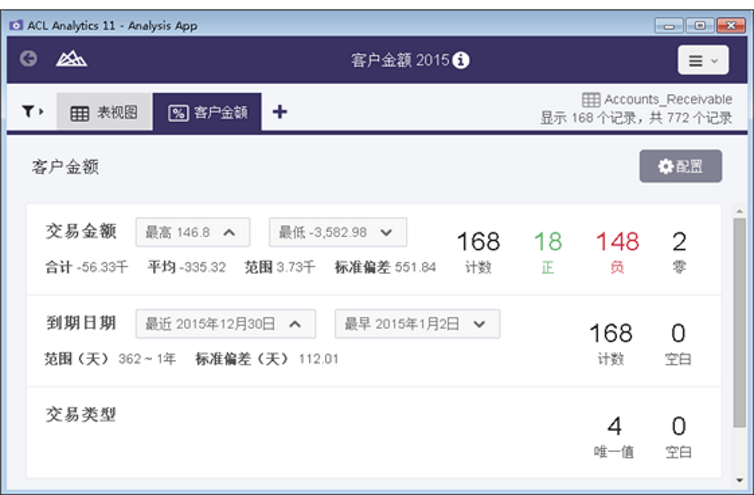754x495 pixels.
Task: Toggle the 最近 2015年12月30日 selector
Action: (x=225, y=324)
